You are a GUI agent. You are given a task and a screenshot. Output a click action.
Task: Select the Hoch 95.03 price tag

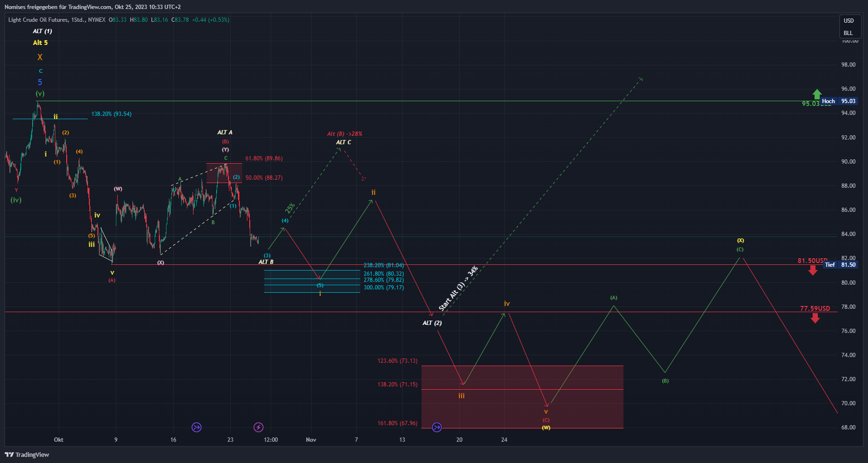click(x=838, y=101)
